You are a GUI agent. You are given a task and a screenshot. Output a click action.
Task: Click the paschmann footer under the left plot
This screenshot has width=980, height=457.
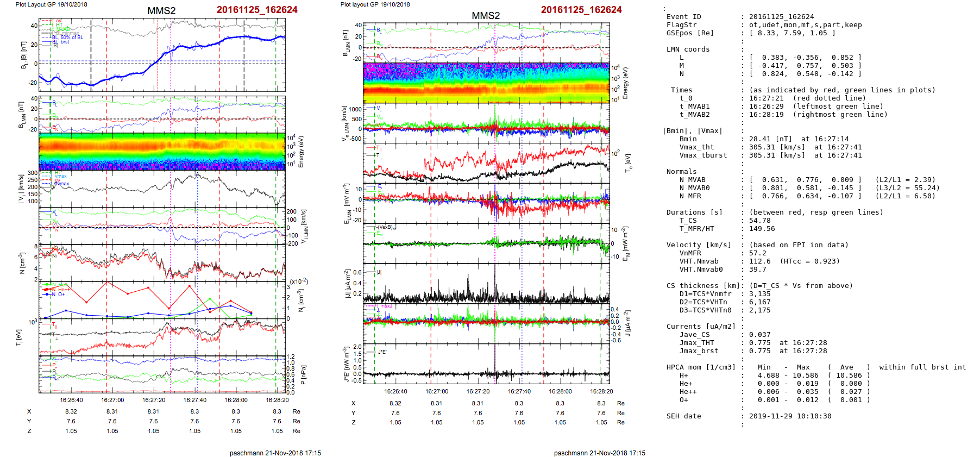pos(275,453)
